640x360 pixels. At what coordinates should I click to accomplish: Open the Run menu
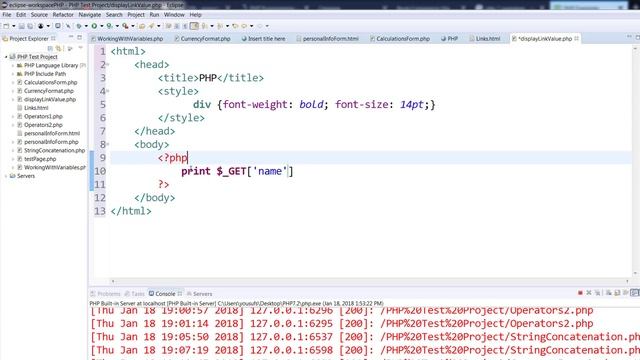pyautogui.click(x=154, y=15)
